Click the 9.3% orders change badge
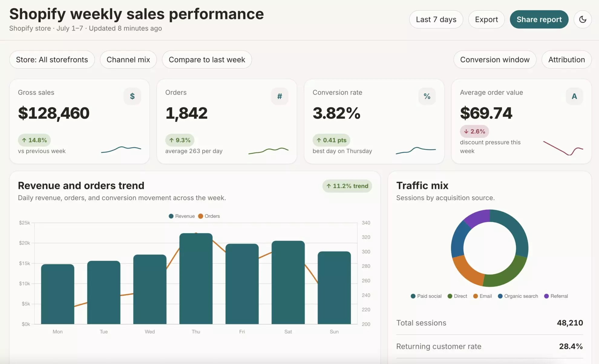The width and height of the screenshot is (599, 364). point(180,140)
